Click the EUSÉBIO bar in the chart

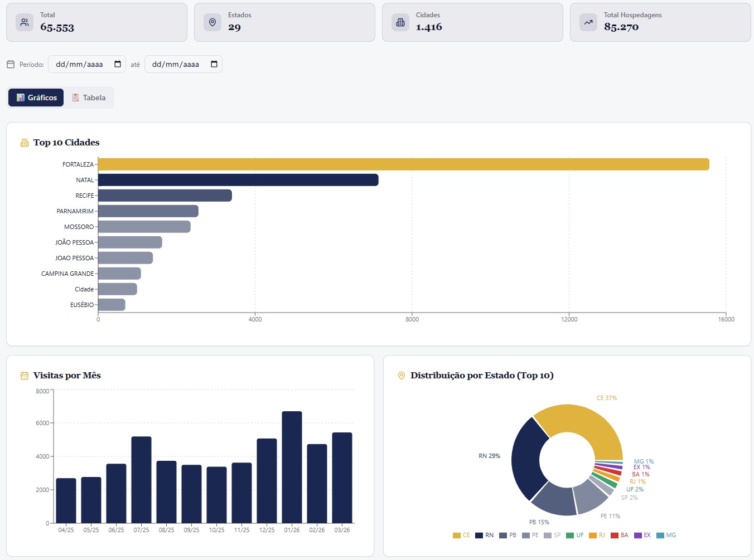112,305
